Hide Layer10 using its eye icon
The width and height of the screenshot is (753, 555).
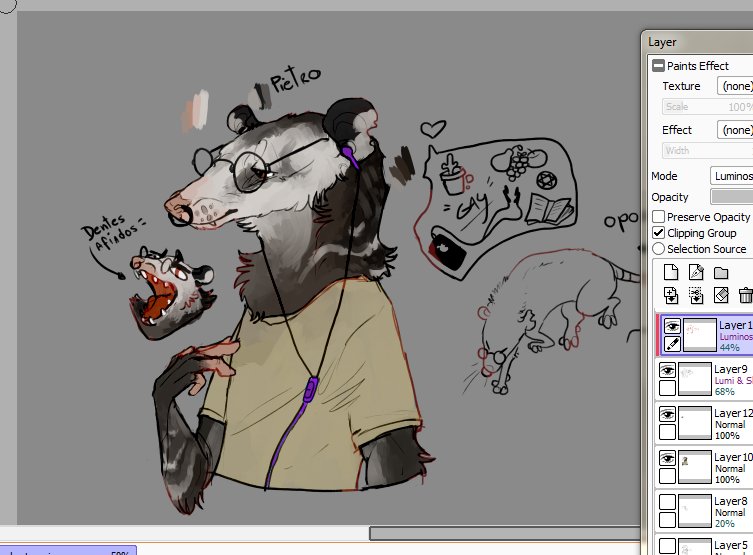(x=668, y=458)
